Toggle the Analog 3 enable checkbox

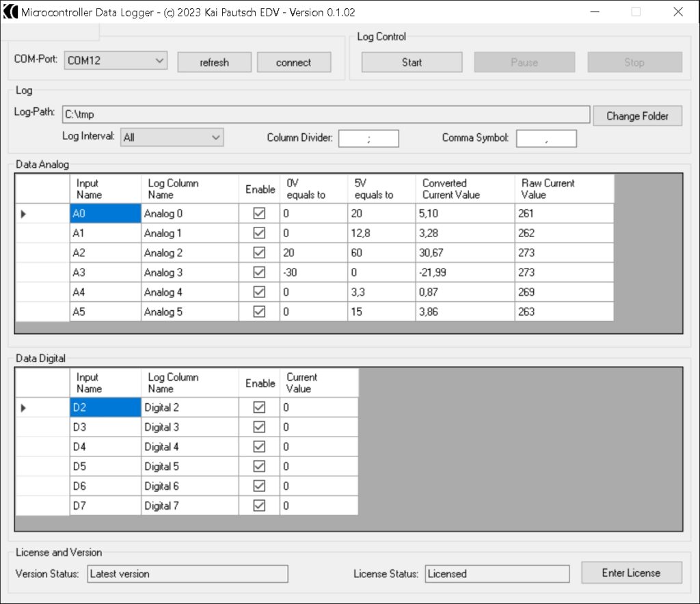(x=259, y=272)
